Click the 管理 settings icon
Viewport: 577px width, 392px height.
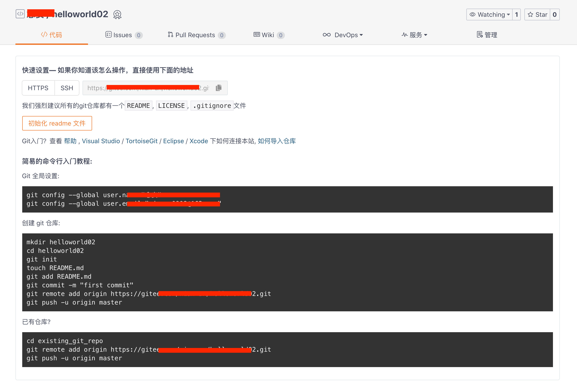coord(479,35)
